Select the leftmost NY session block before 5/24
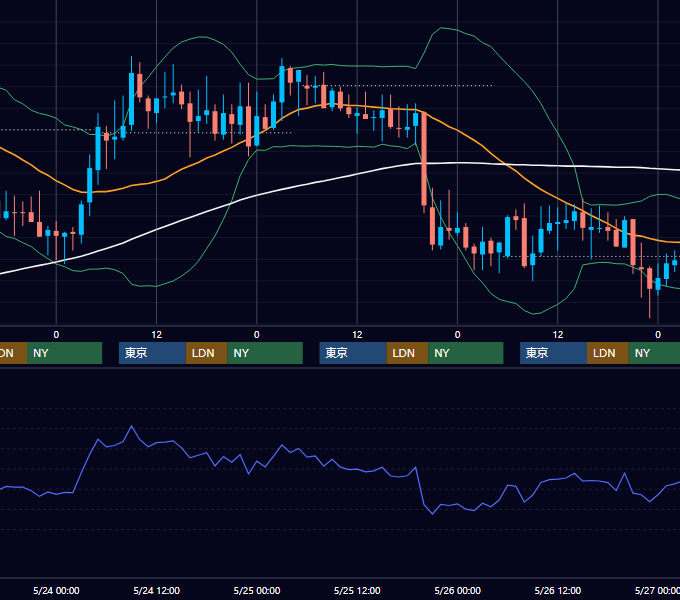This screenshot has width=680, height=600. coord(64,353)
